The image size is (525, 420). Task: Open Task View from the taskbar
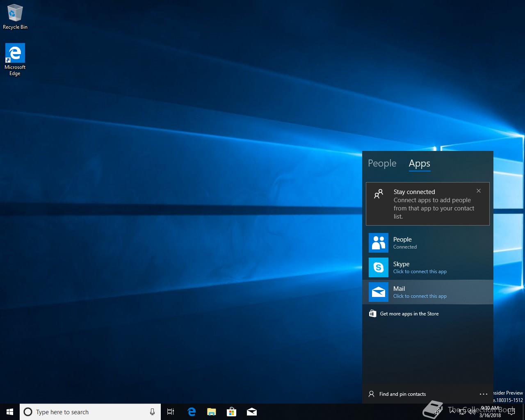(x=171, y=412)
